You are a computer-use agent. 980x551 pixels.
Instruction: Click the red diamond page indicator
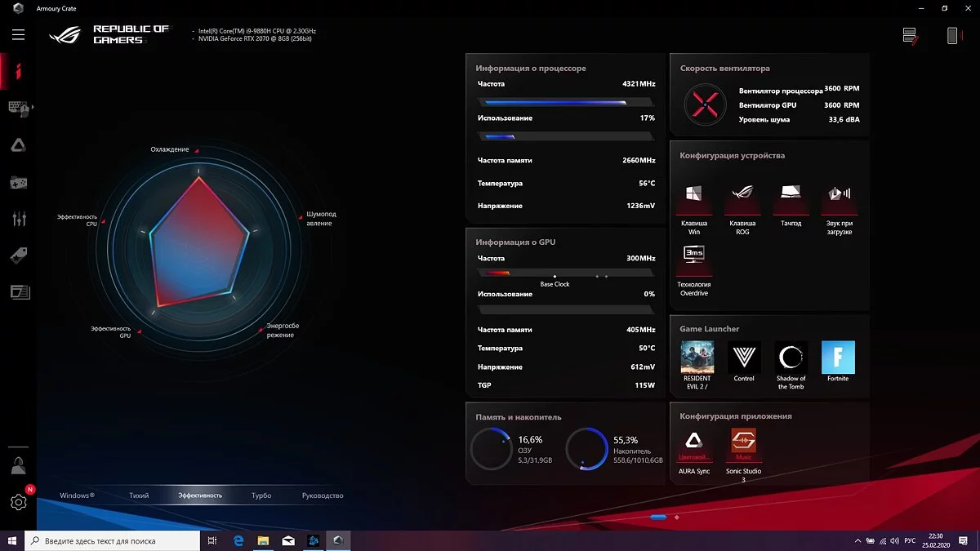(676, 517)
